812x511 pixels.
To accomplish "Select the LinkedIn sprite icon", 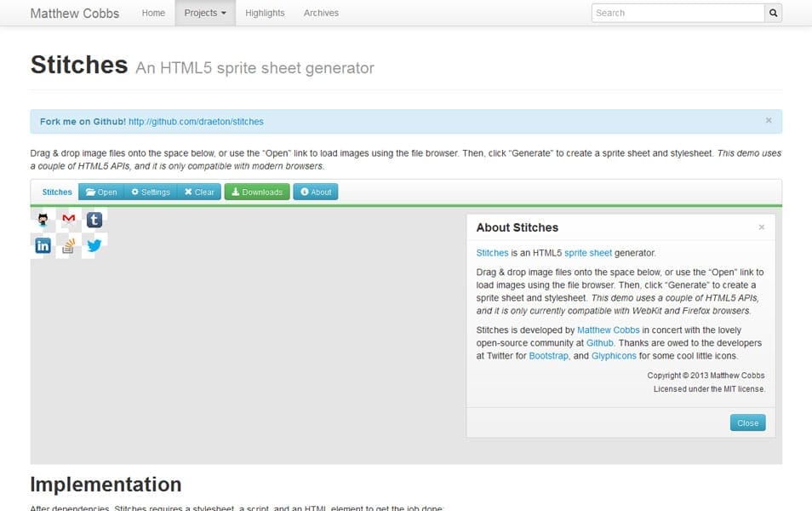I will point(43,245).
